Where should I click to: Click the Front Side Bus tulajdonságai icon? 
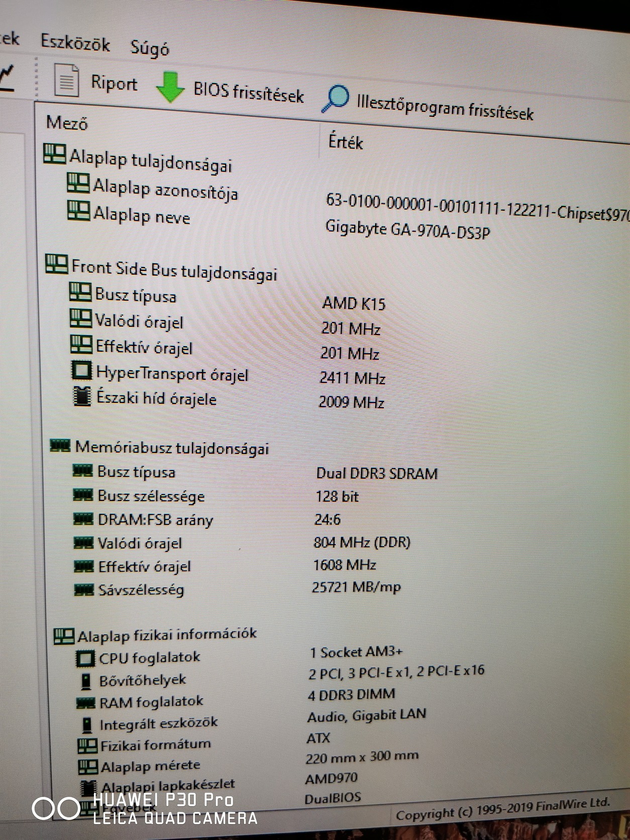point(56,264)
